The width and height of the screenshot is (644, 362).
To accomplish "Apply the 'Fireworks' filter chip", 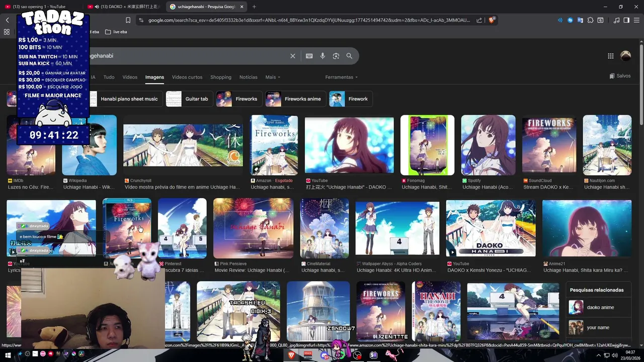I will [238, 99].
